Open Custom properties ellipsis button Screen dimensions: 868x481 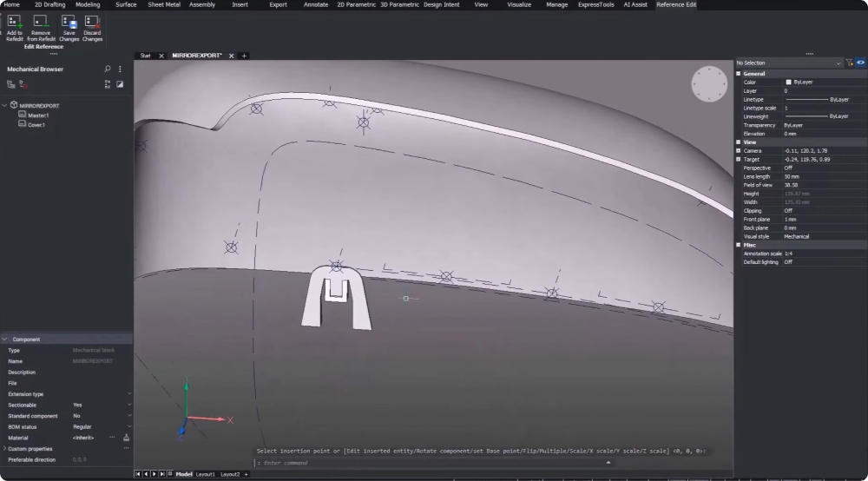click(126, 448)
